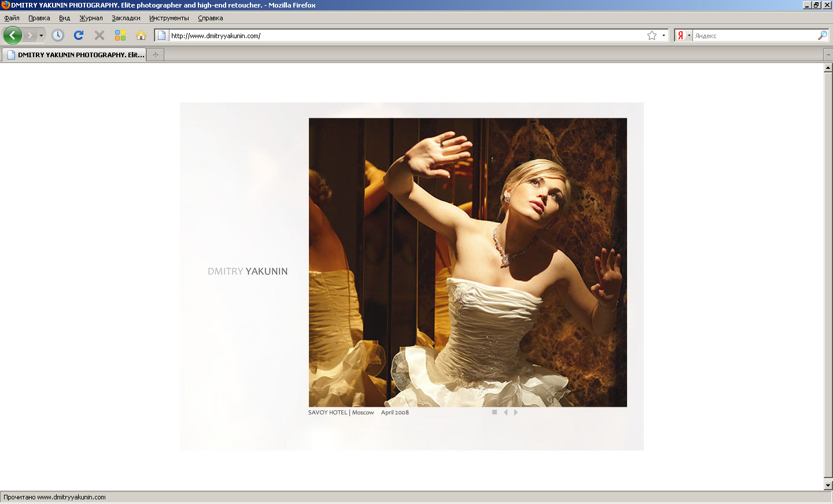Click the Stop loading X icon
Viewport: 833px width, 504px height.
point(99,35)
